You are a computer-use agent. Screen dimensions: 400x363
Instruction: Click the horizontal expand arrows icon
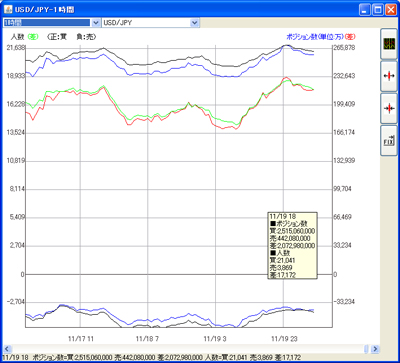click(x=389, y=76)
